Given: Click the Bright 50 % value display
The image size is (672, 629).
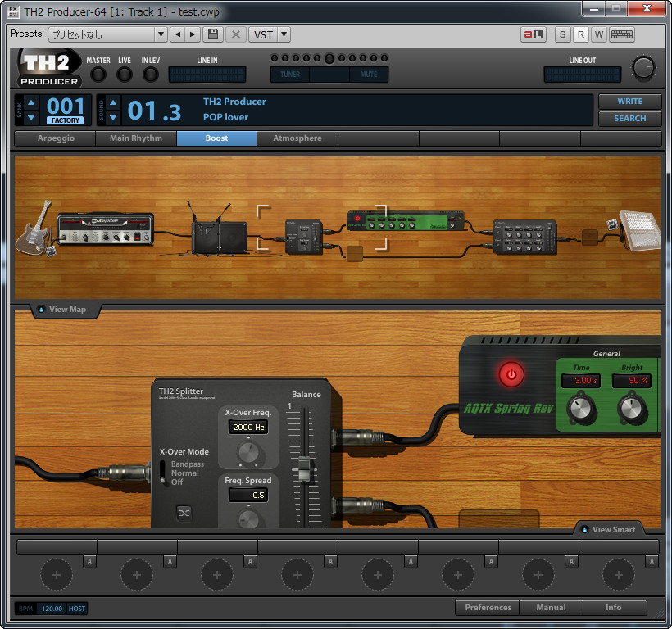Looking at the screenshot, I should tap(632, 381).
